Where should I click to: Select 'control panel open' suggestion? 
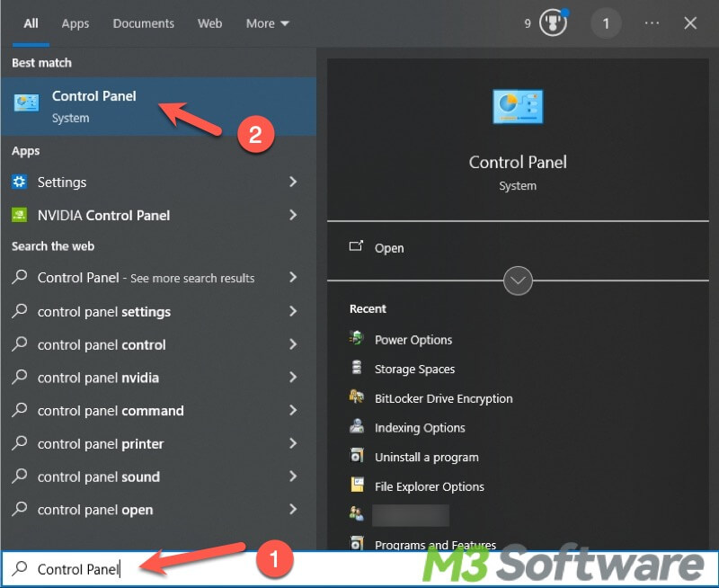[x=158, y=510]
